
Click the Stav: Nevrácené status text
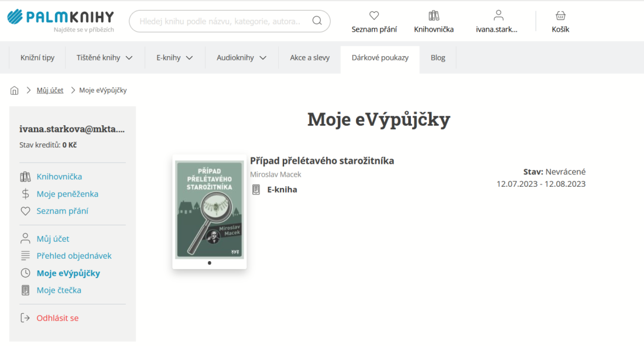[554, 172]
